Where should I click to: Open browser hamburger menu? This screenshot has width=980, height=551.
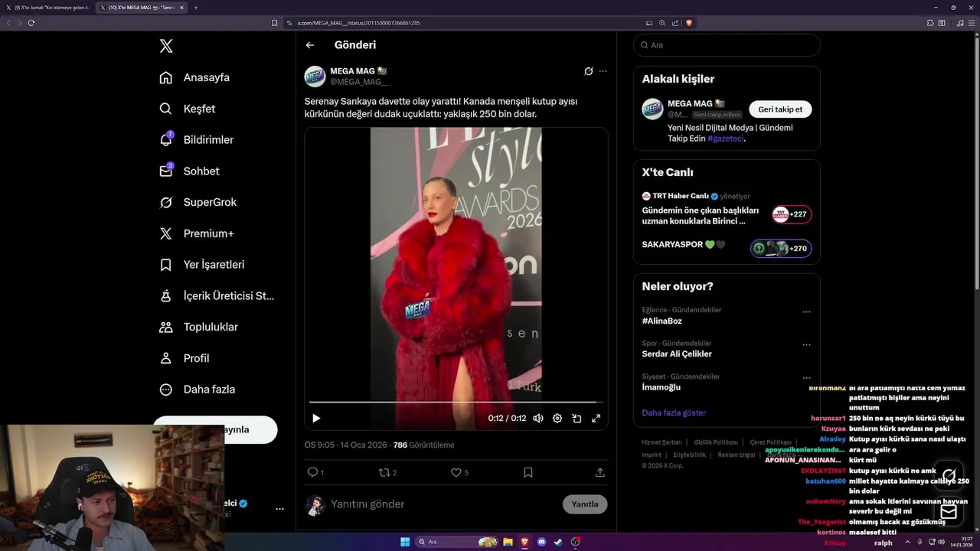[972, 23]
